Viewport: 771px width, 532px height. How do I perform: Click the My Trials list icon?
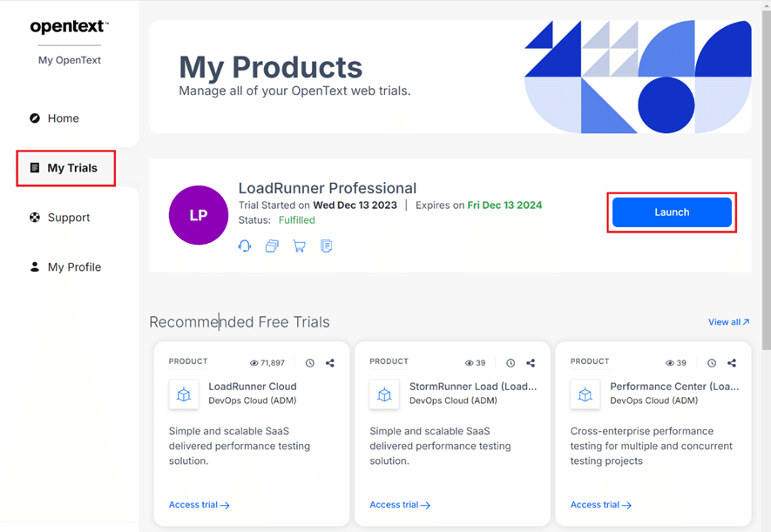[35, 168]
